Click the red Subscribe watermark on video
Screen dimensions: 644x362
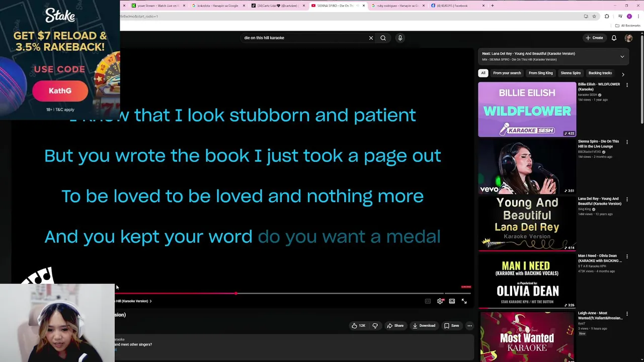466,287
